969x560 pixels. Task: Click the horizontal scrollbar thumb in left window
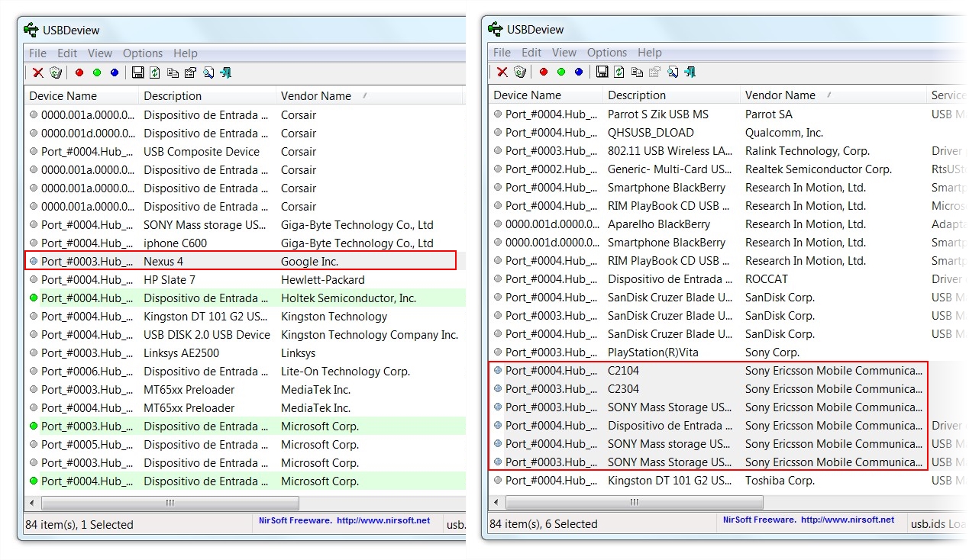click(170, 504)
